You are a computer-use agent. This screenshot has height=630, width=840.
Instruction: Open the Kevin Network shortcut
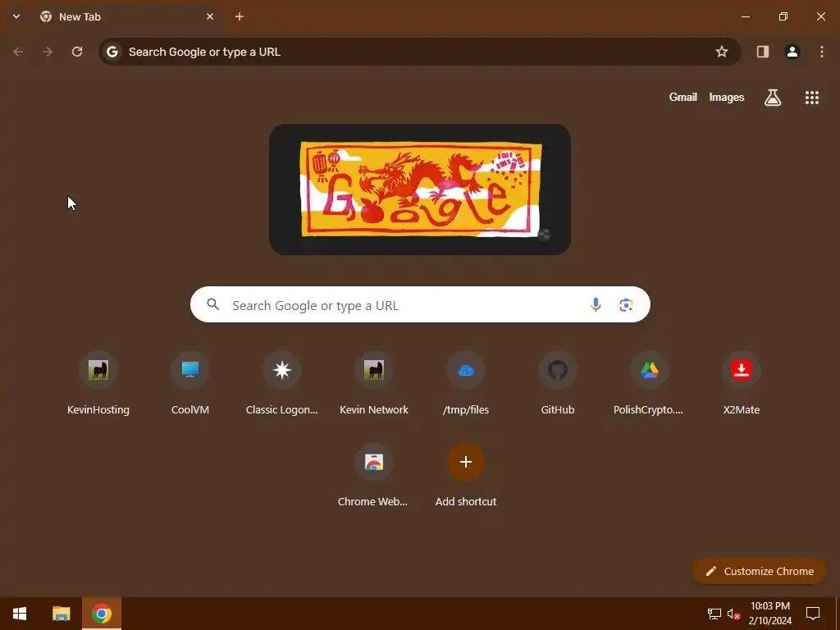374,384
